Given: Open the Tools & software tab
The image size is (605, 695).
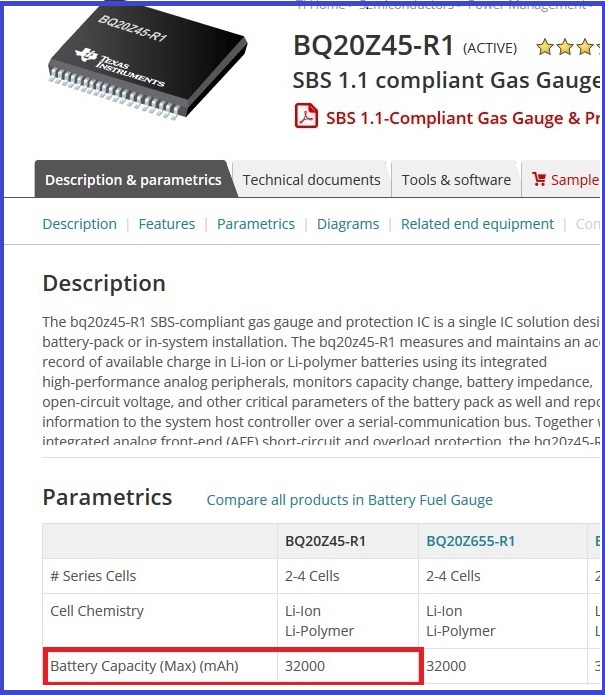Looking at the screenshot, I should point(456,180).
